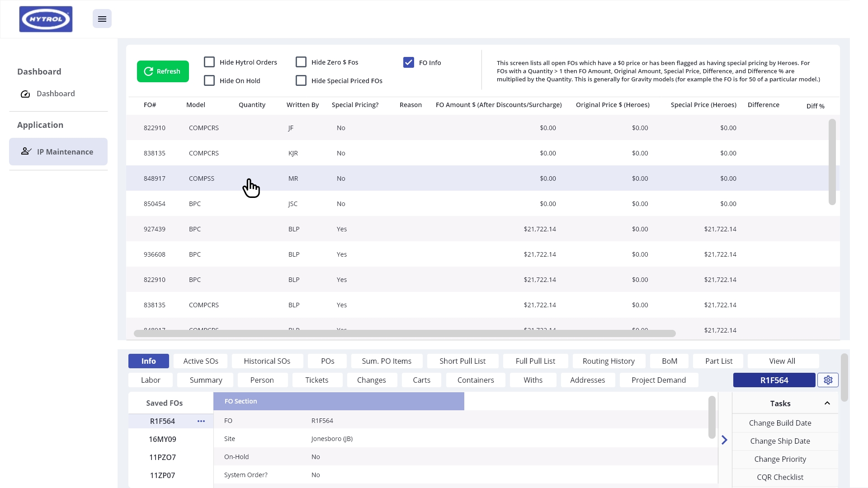Click Change Build Date task
This screenshot has height=488, width=868.
tap(780, 423)
